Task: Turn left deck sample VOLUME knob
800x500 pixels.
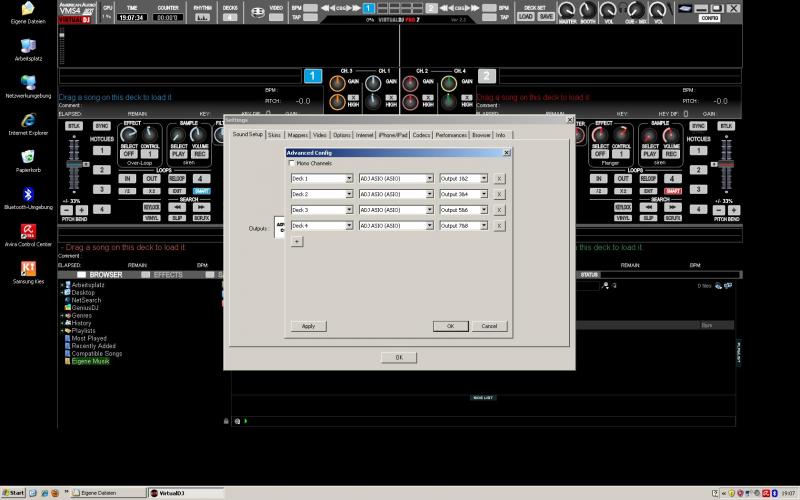Action: pyautogui.click(x=198, y=135)
